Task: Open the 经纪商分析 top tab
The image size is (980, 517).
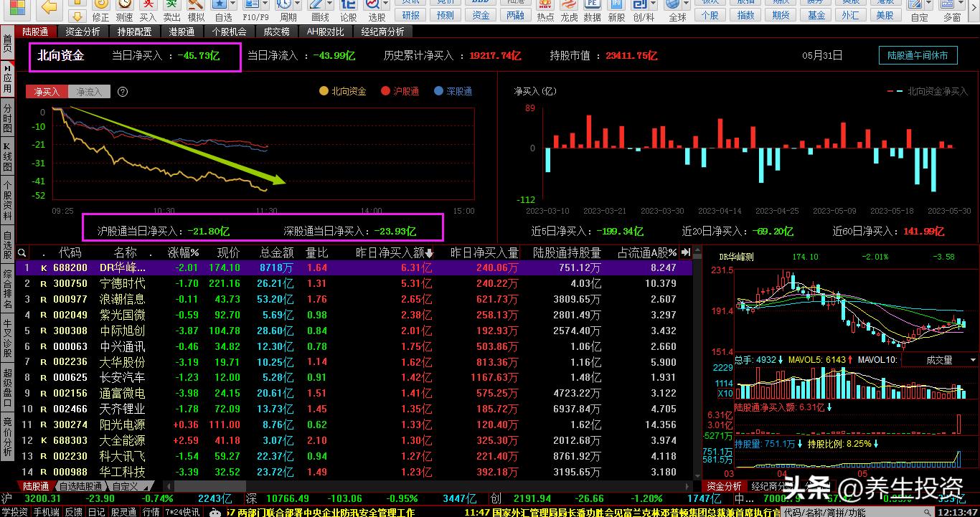Action: tap(382, 32)
